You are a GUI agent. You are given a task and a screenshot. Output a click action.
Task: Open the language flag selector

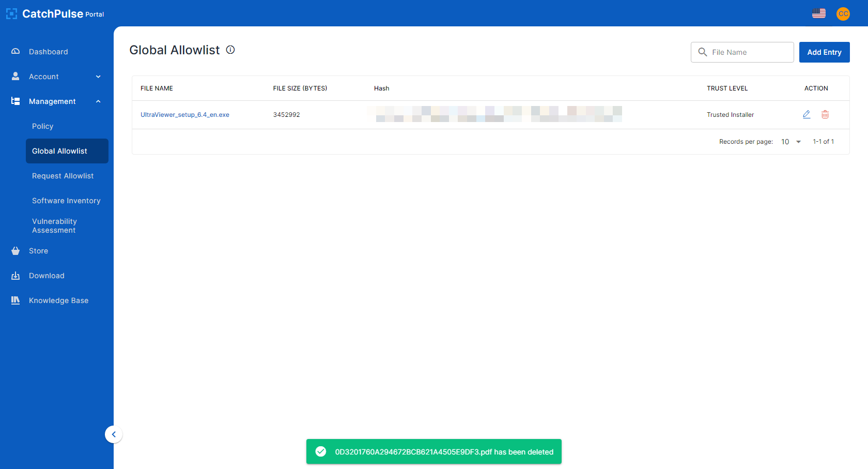pyautogui.click(x=819, y=13)
